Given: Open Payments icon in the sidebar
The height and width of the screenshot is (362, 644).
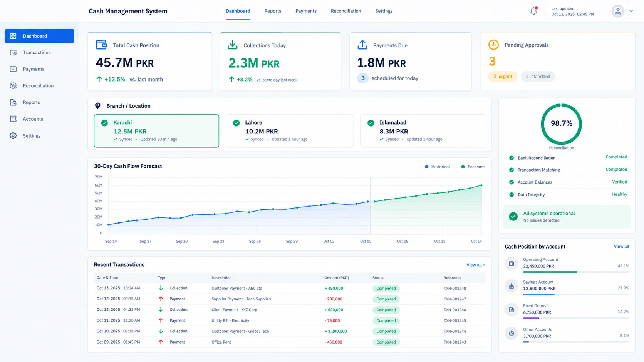Looking at the screenshot, I should [13, 69].
